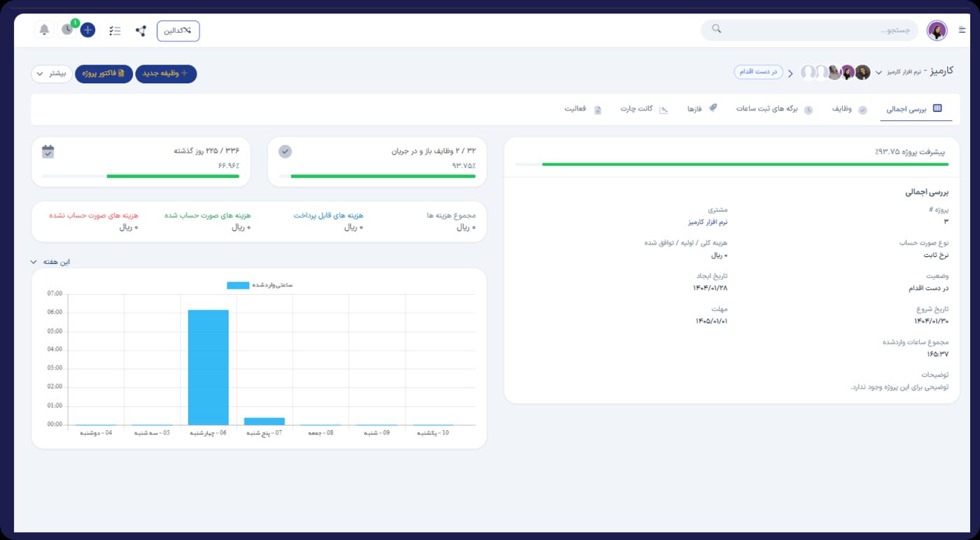Image resolution: width=980 pixels, height=540 pixels.
Task: Open the checklist to-do icon
Action: pyautogui.click(x=115, y=31)
